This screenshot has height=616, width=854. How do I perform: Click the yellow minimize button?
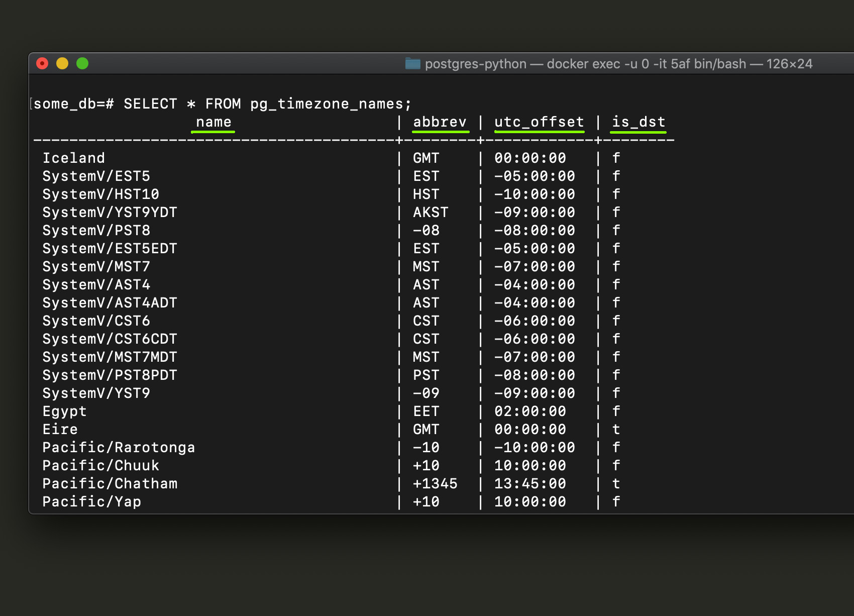(x=62, y=63)
